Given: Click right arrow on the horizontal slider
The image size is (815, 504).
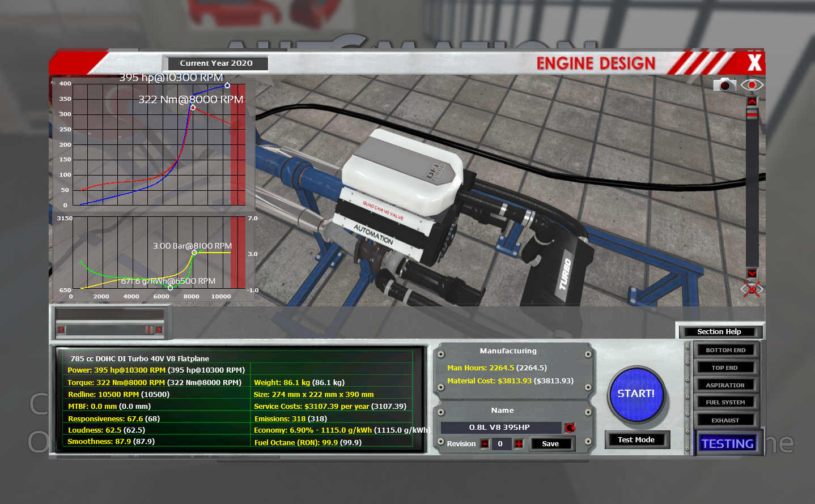Looking at the screenshot, I should coord(159,330).
